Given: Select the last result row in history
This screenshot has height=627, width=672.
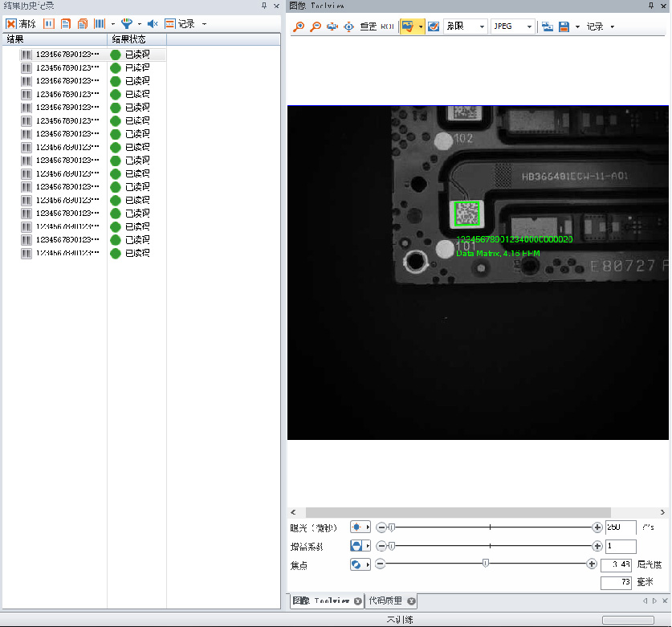Looking at the screenshot, I should click(x=93, y=253).
